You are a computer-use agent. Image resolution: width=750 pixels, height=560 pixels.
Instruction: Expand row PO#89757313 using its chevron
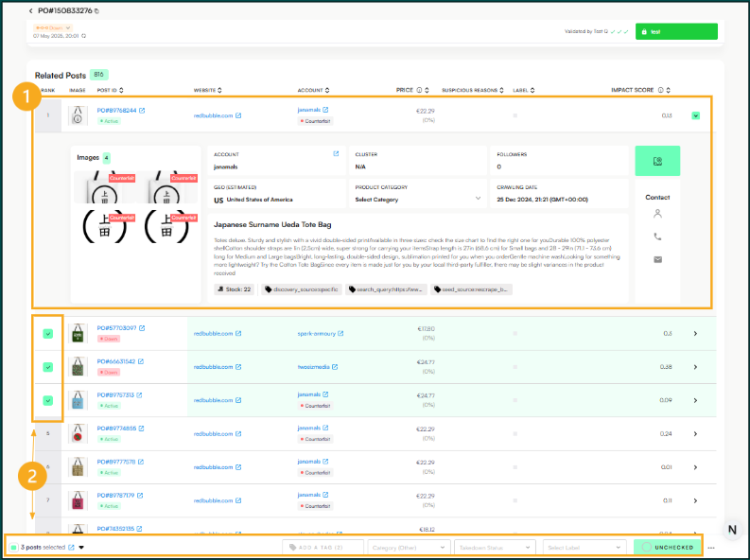point(695,401)
